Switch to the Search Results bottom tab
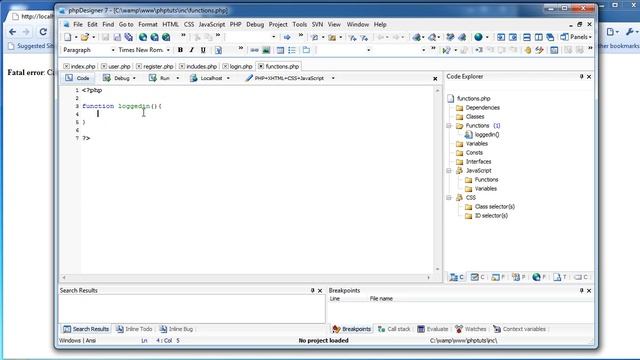Viewport: 640px width, 360px height. coord(86,329)
